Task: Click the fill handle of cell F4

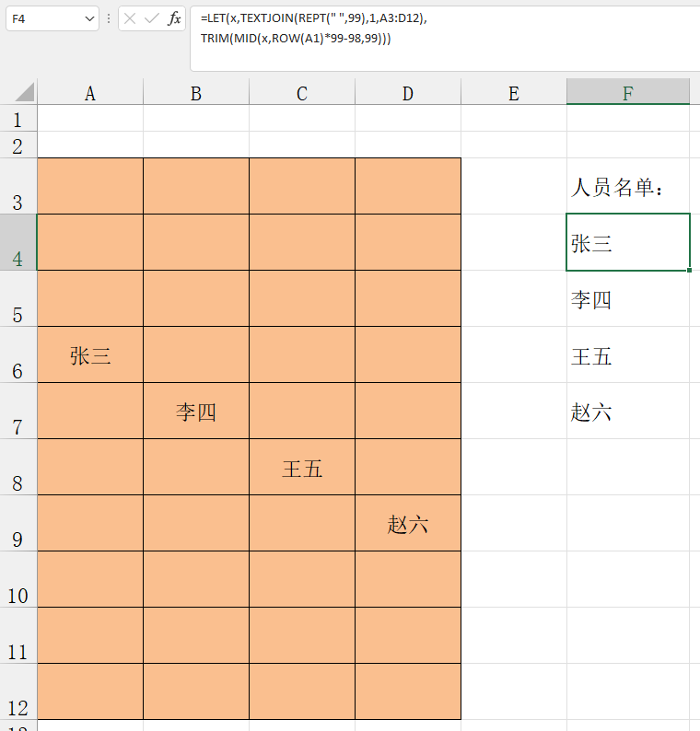Action: [x=689, y=270]
